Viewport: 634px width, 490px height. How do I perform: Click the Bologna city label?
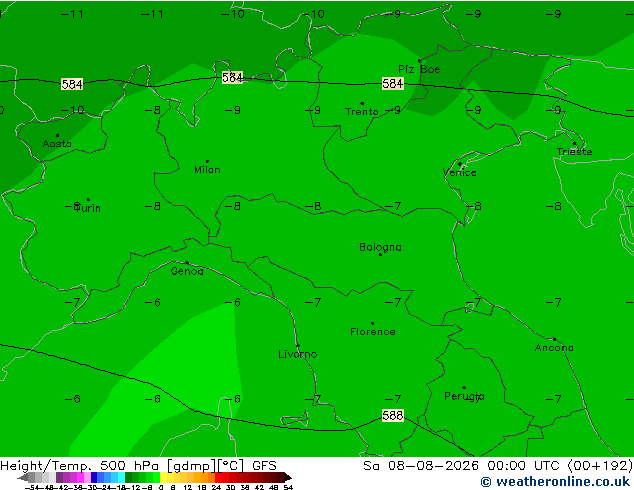380,247
